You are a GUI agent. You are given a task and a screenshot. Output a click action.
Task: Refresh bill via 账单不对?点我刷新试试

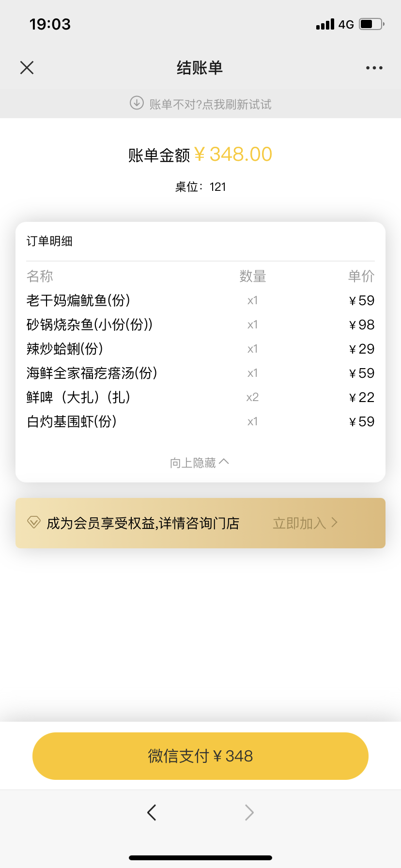[x=210, y=104]
